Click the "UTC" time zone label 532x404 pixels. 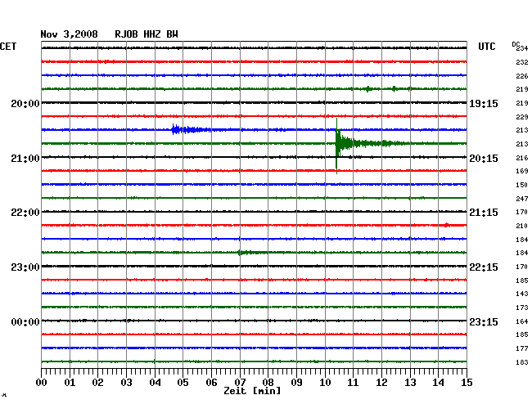tap(486, 47)
